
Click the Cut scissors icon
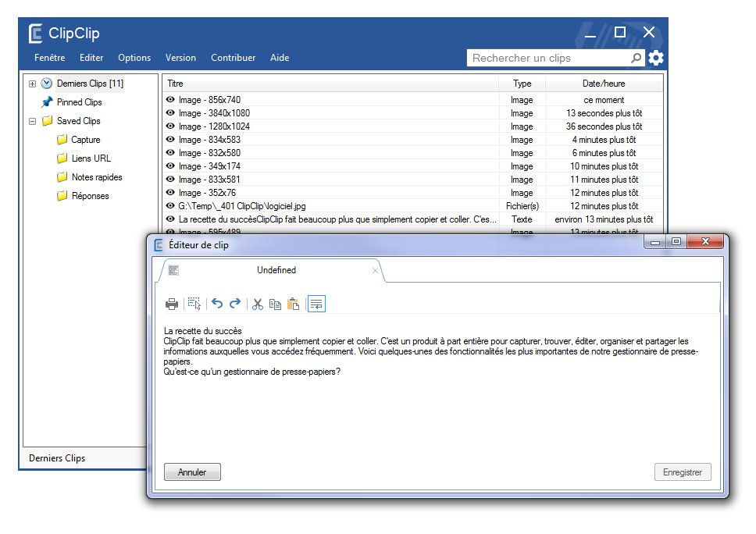point(258,304)
